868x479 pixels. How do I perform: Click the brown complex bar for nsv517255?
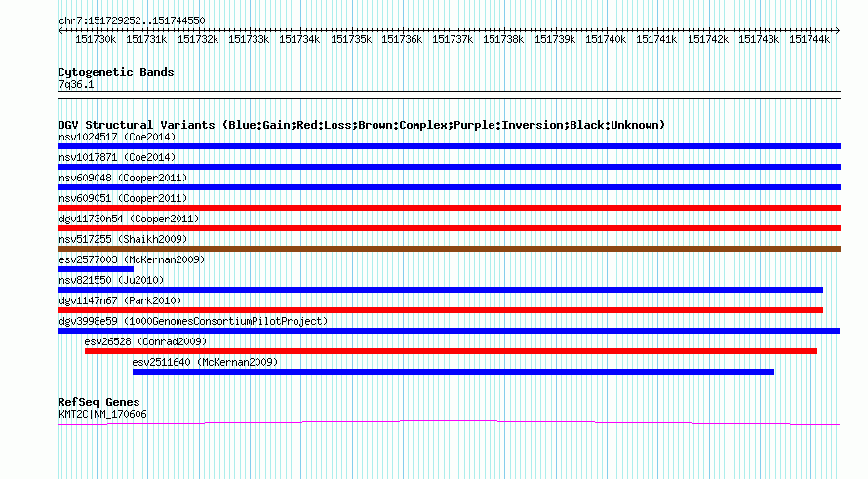pos(449,249)
